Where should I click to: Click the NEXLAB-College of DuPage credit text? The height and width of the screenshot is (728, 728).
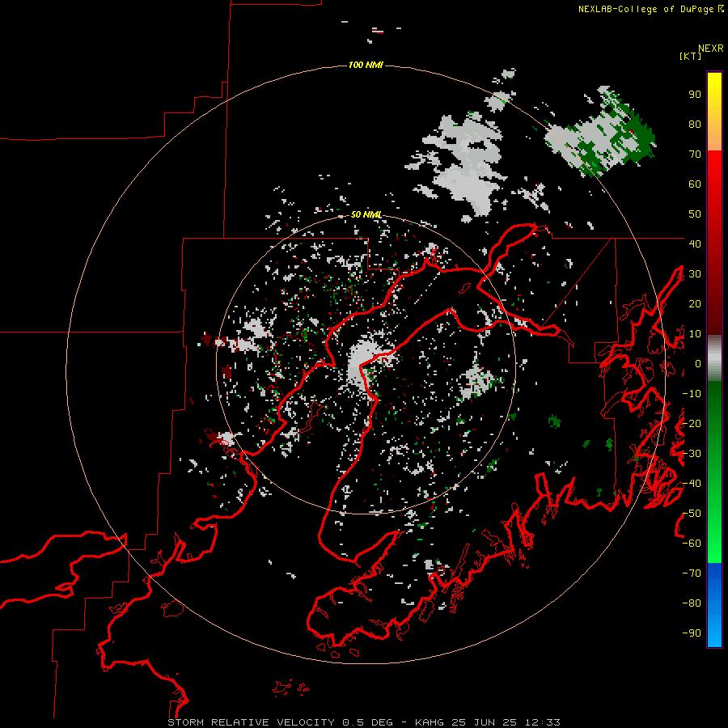click(x=650, y=9)
